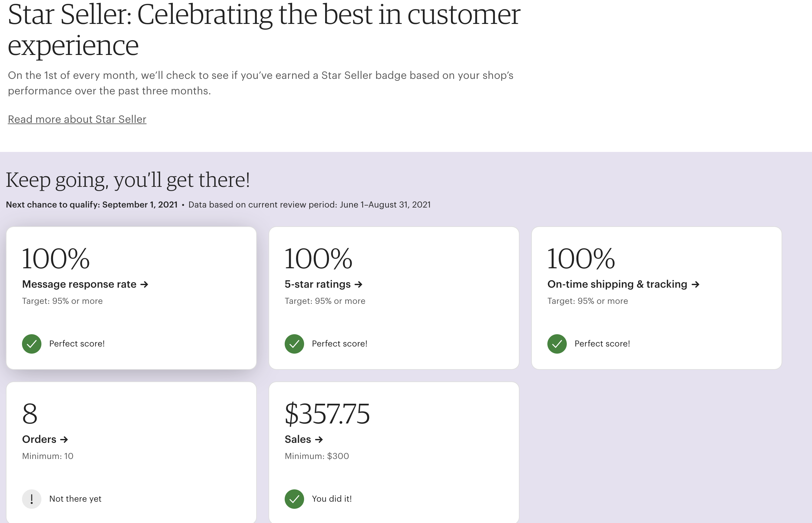
Task: Click the $357.75 sales amount
Action: click(x=327, y=414)
